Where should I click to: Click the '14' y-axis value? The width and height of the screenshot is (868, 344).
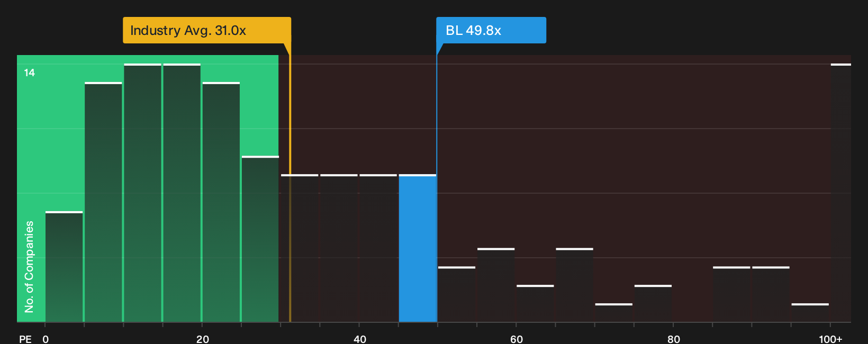tap(30, 73)
